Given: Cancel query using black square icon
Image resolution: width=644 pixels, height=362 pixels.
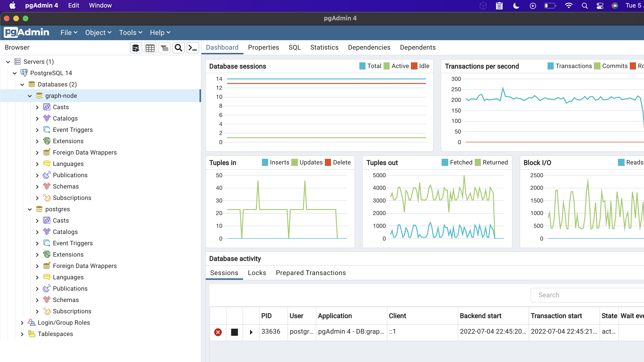Looking at the screenshot, I should 234,332.
